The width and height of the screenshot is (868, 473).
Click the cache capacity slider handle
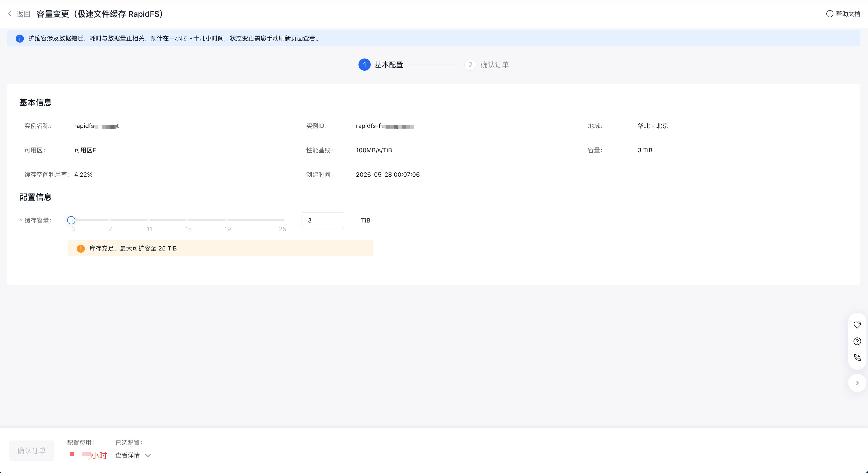(71, 220)
